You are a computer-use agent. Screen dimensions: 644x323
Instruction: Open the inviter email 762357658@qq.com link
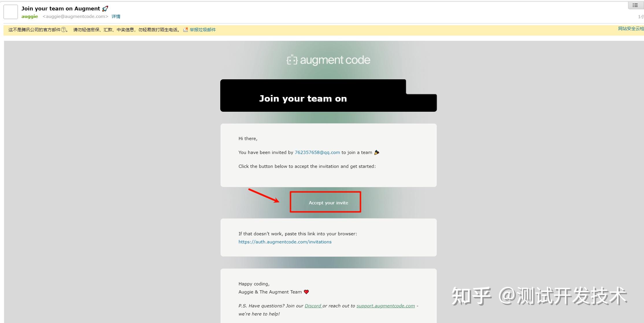(317, 152)
